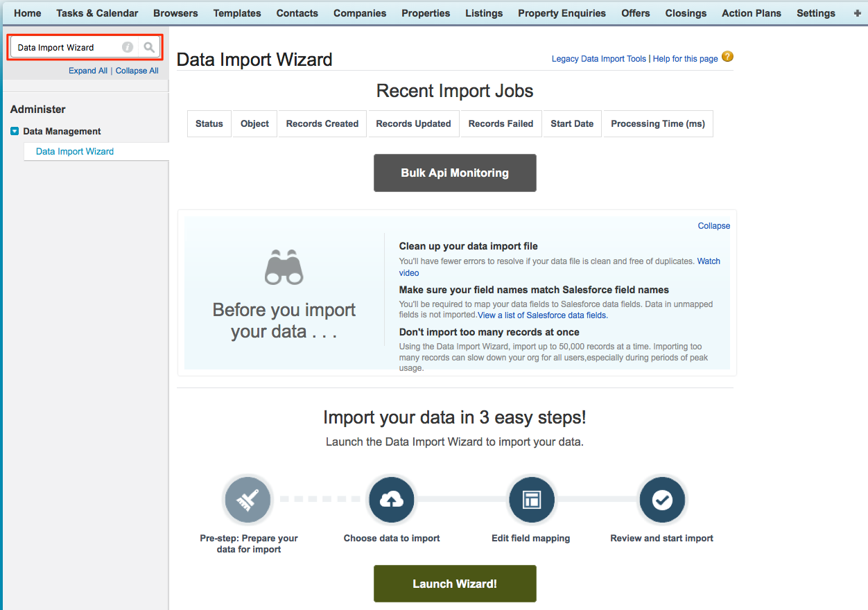The image size is (868, 610).
Task: Click Launch the Data Import Wizard subtitle text
Action: point(455,442)
